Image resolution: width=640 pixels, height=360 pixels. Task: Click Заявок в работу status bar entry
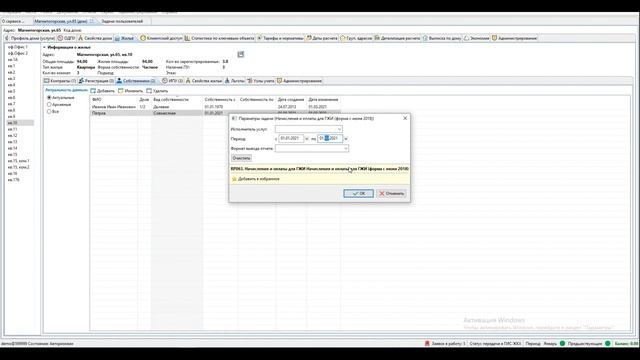click(x=448, y=344)
